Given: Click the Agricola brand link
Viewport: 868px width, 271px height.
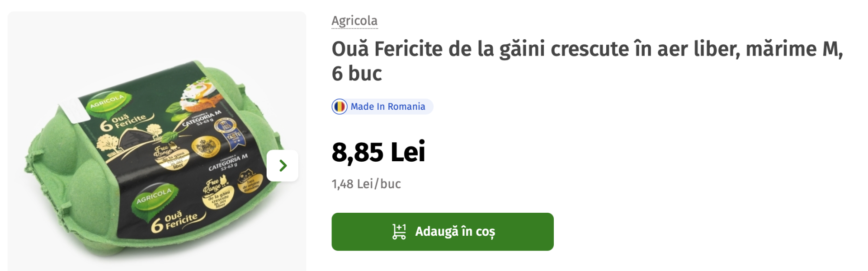Looking at the screenshot, I should click(354, 21).
